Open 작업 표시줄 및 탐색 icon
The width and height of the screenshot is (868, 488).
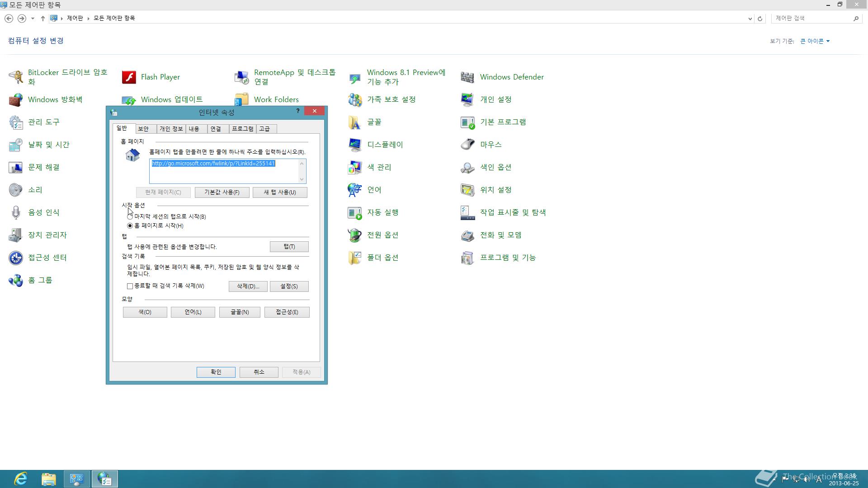point(467,212)
